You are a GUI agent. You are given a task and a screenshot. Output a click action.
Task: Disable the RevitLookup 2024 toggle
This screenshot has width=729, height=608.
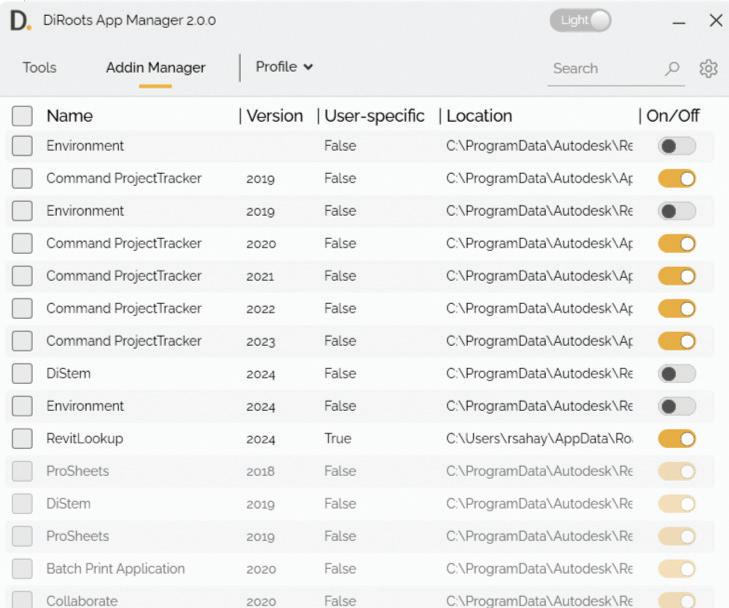(677, 439)
